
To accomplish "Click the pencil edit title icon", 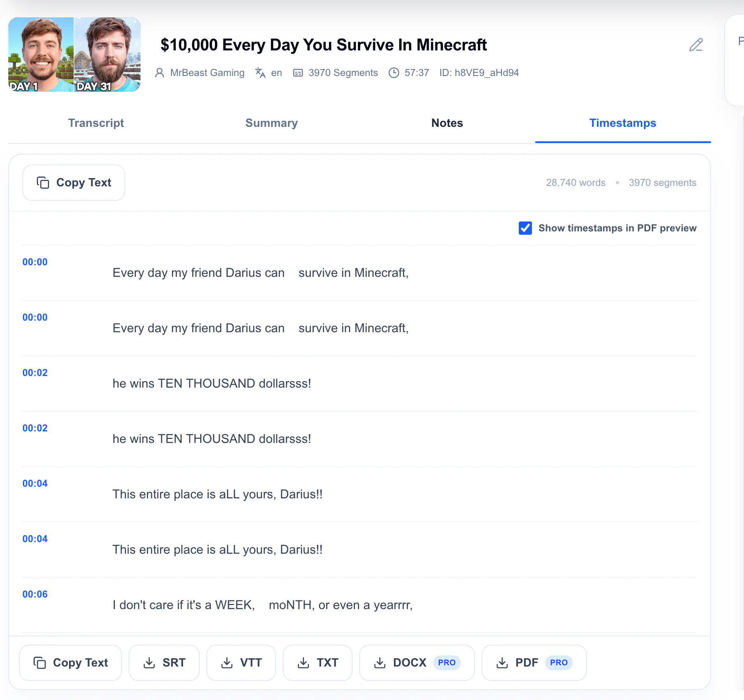I will pyautogui.click(x=696, y=45).
